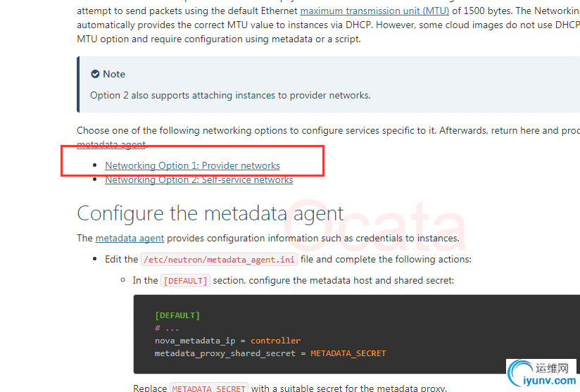Click the orange controller value in the code
This screenshot has width=580, height=392.
coord(276,341)
